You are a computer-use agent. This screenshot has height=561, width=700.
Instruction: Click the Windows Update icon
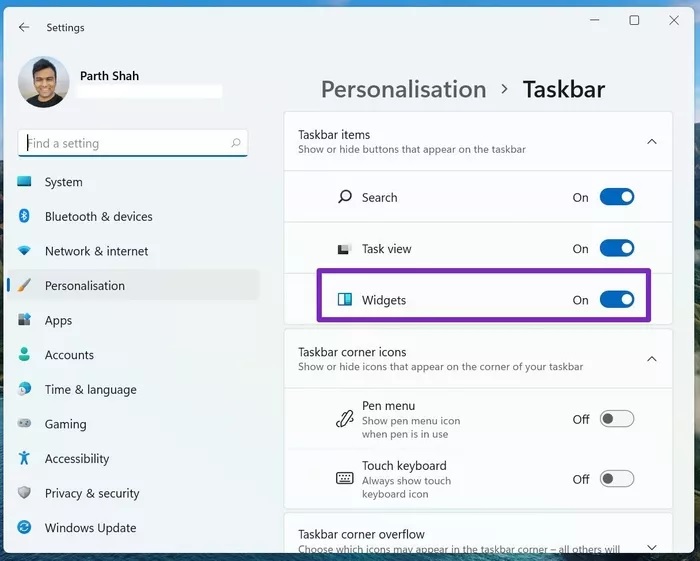pos(25,528)
